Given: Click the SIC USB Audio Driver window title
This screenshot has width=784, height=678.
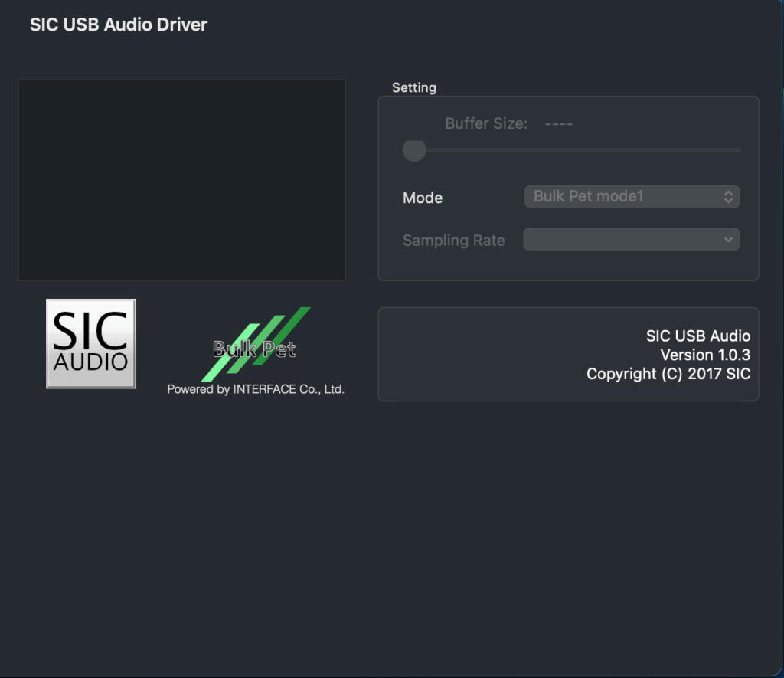Looking at the screenshot, I should 119,25.
